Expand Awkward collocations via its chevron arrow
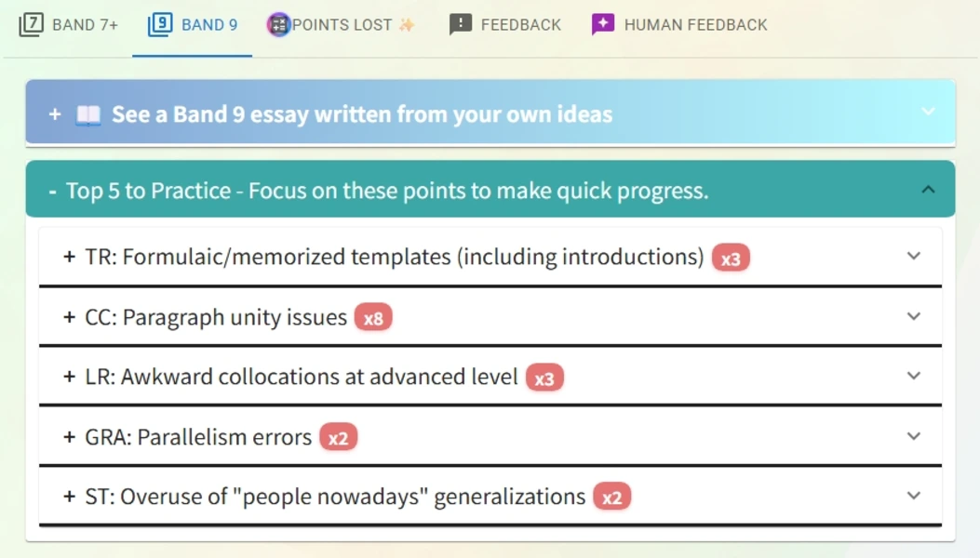The height and width of the screenshot is (558, 980). tap(914, 377)
